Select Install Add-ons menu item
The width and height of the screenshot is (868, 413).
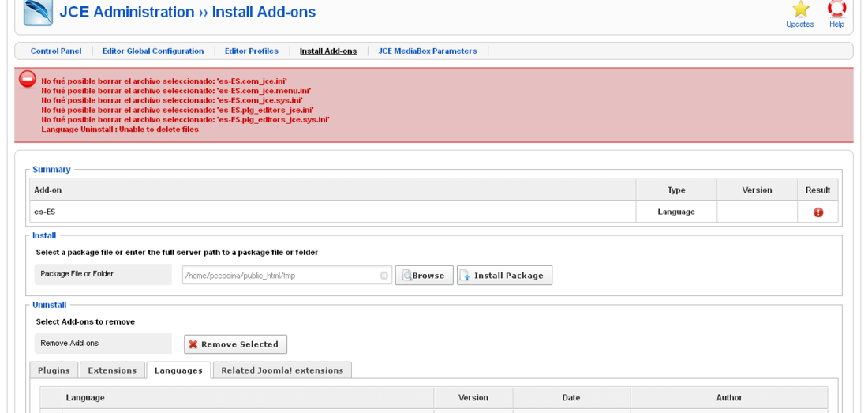(x=328, y=51)
